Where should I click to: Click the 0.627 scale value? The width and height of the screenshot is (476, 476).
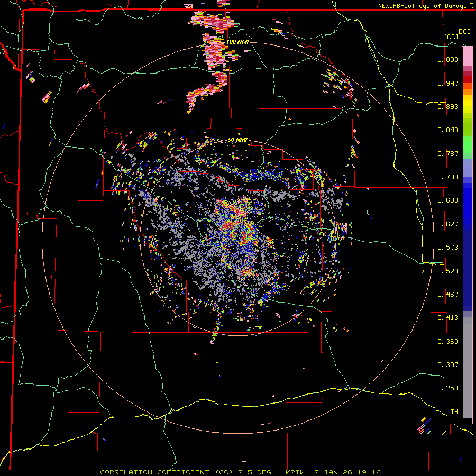448,224
